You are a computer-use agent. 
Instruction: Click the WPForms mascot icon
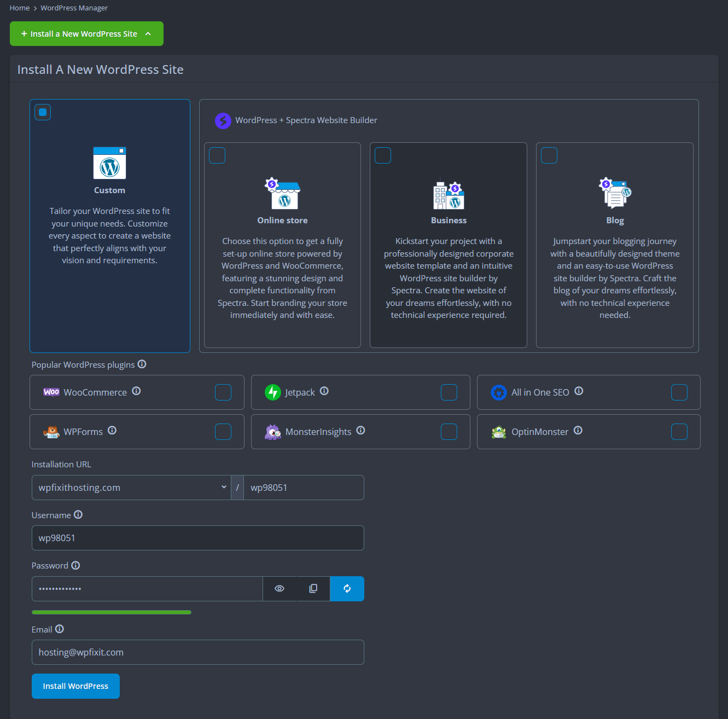point(51,432)
